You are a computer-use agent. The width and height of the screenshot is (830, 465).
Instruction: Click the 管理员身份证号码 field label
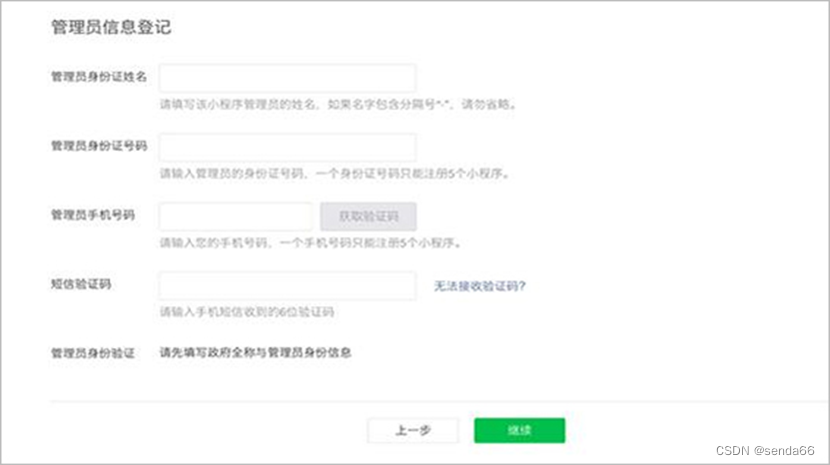pos(99,146)
